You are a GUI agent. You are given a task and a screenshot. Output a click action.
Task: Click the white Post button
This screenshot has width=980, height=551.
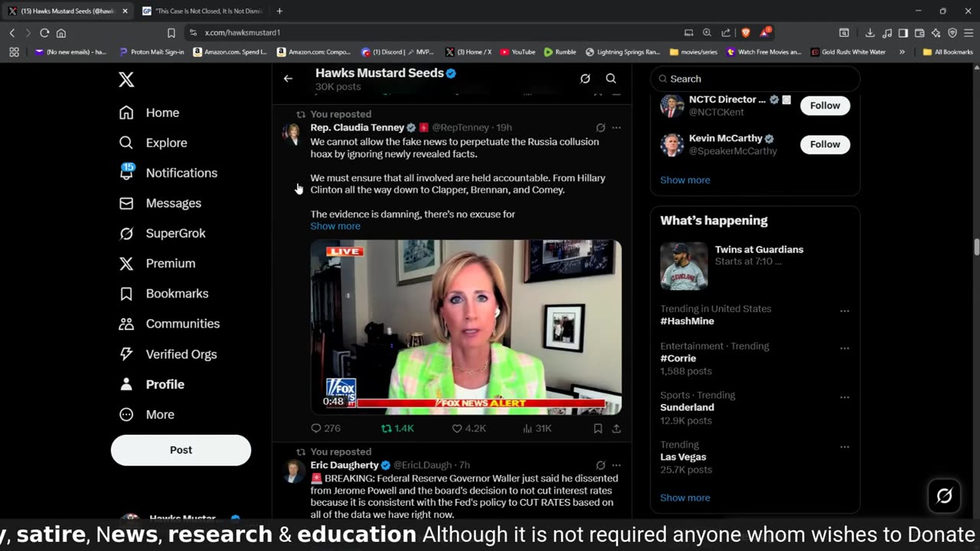[x=181, y=450]
